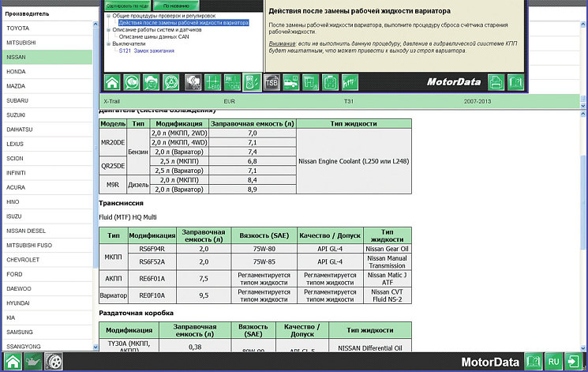Click 'Nissan CVT Fluid NS-2' table cell

(x=387, y=295)
